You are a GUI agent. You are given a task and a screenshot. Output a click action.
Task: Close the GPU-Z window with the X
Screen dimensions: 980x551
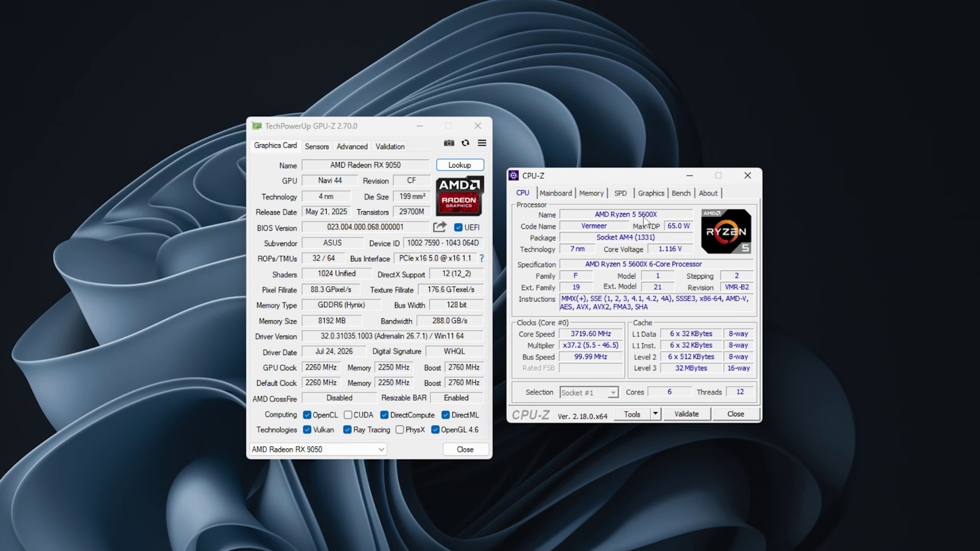pyautogui.click(x=478, y=126)
